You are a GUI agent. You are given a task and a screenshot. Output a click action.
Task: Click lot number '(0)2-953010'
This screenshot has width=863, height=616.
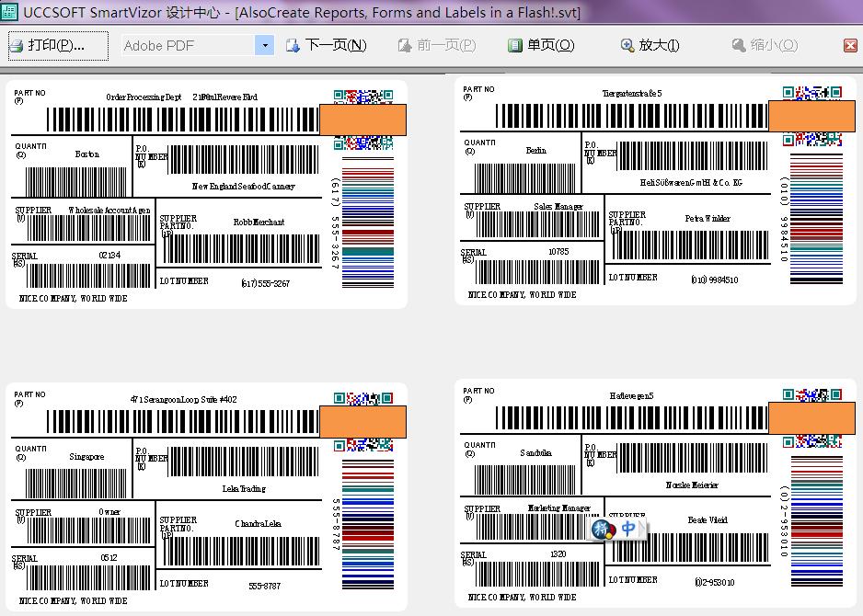click(714, 582)
